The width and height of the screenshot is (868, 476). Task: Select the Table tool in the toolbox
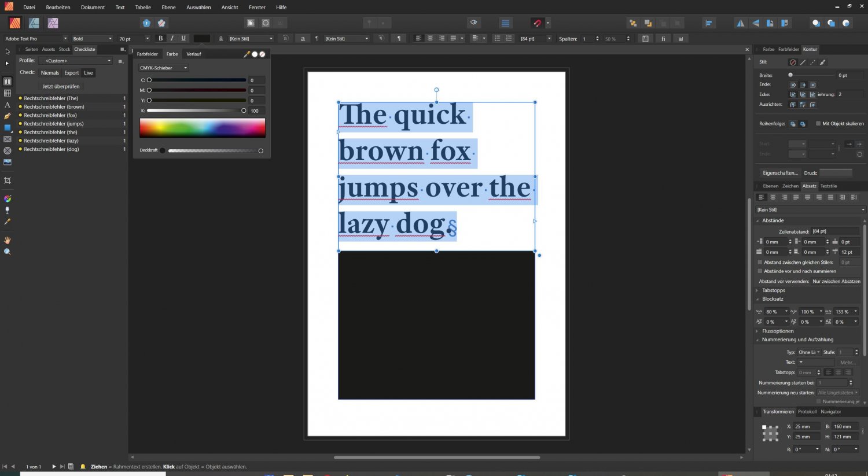click(8, 93)
